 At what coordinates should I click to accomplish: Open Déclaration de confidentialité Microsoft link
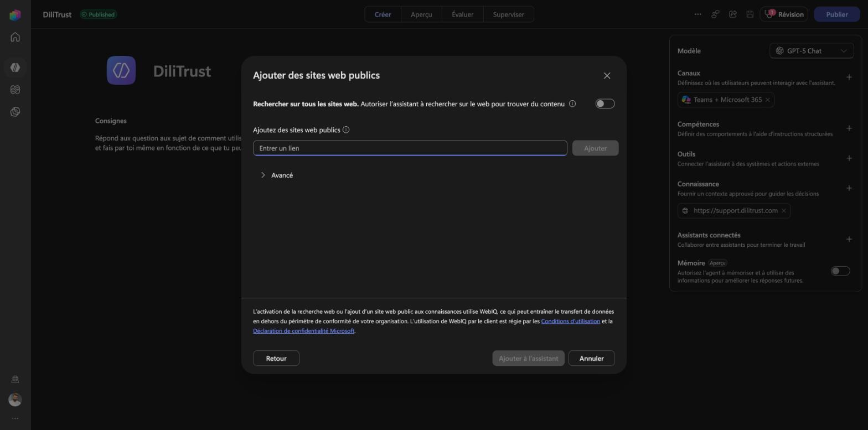304,331
